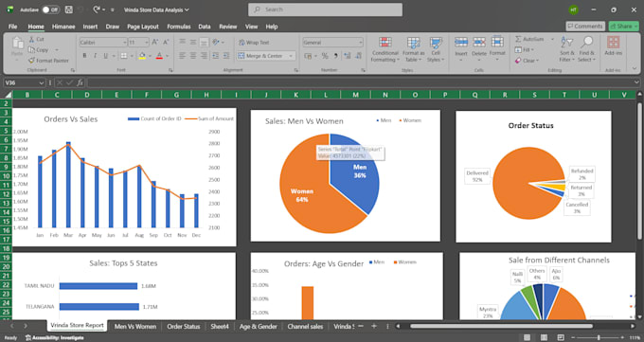Click the Borders grid icon
Image resolution: width=644 pixels, height=342 pixels.
pyautogui.click(x=124, y=56)
